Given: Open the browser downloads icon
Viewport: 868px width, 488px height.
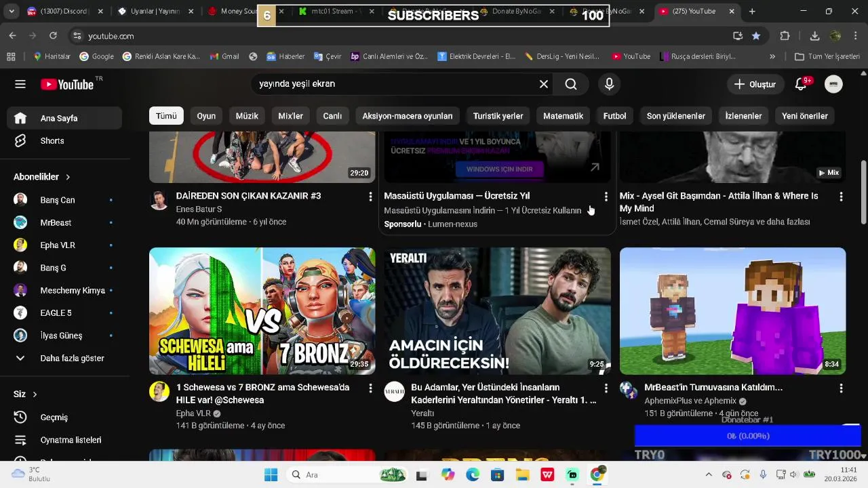Looking at the screenshot, I should [814, 36].
